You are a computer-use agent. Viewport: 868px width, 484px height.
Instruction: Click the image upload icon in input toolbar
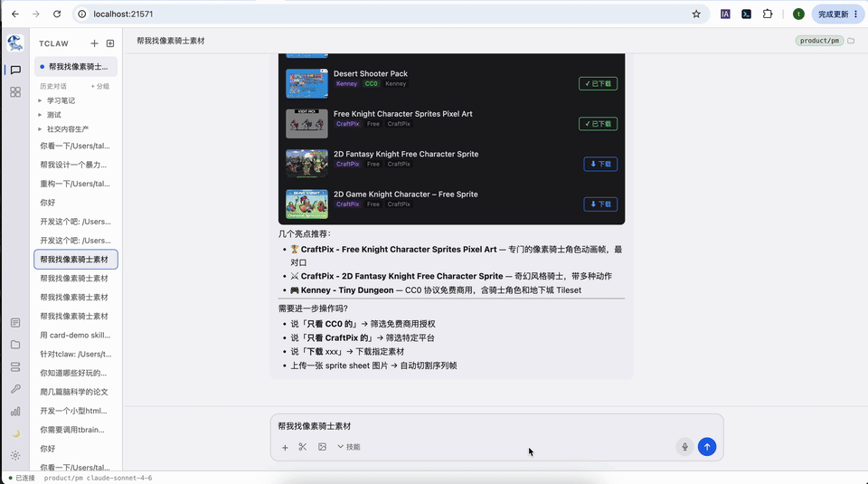(322, 447)
